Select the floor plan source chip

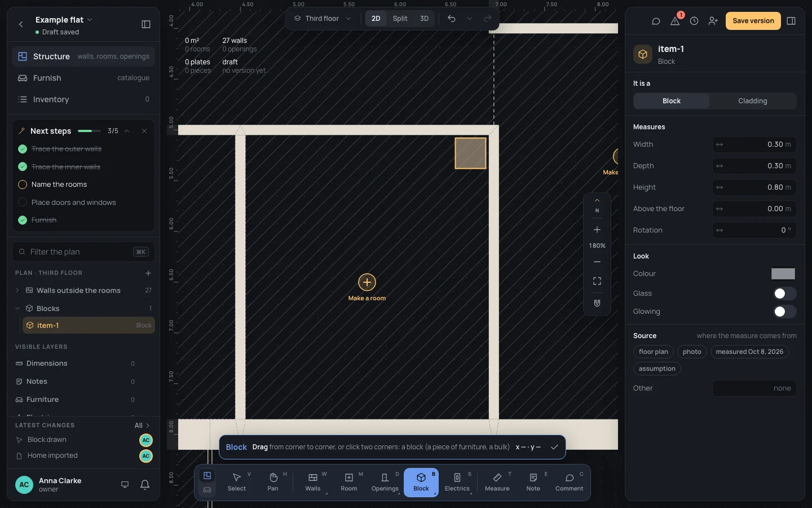pyautogui.click(x=654, y=352)
